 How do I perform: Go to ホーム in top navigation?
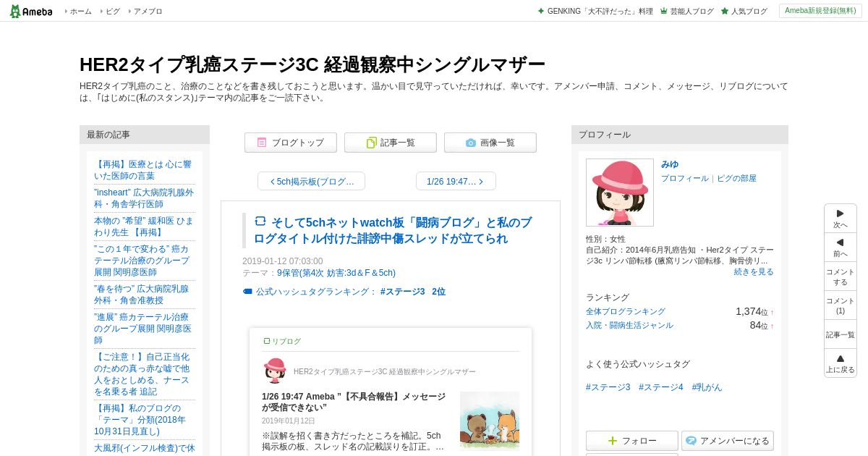80,12
